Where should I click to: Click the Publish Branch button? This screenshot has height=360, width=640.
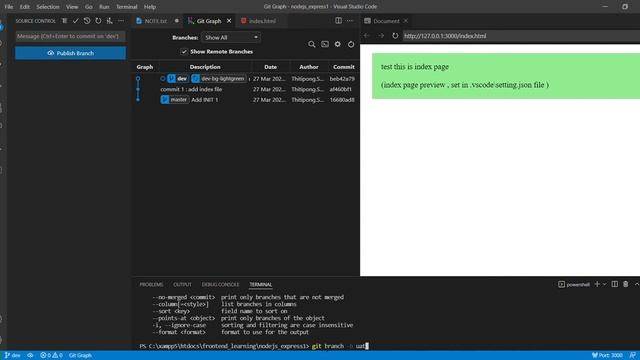point(71,53)
